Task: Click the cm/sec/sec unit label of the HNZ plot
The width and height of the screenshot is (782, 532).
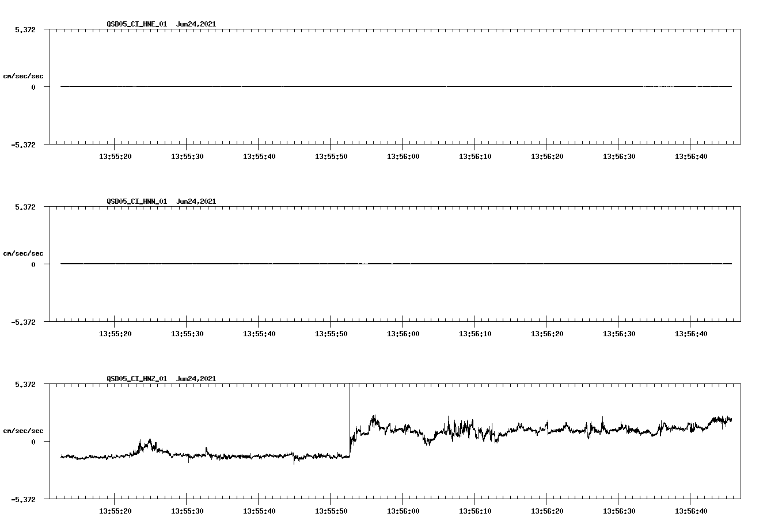Action: point(23,431)
